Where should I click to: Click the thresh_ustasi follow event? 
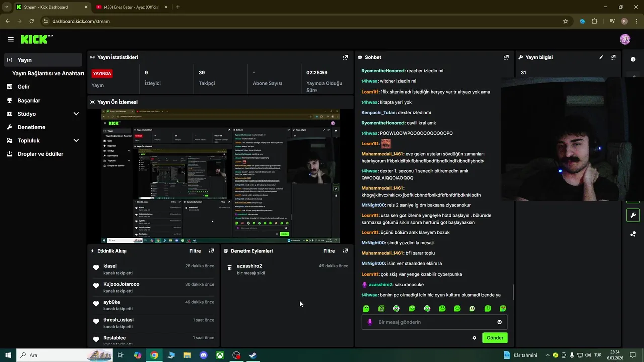click(x=153, y=323)
